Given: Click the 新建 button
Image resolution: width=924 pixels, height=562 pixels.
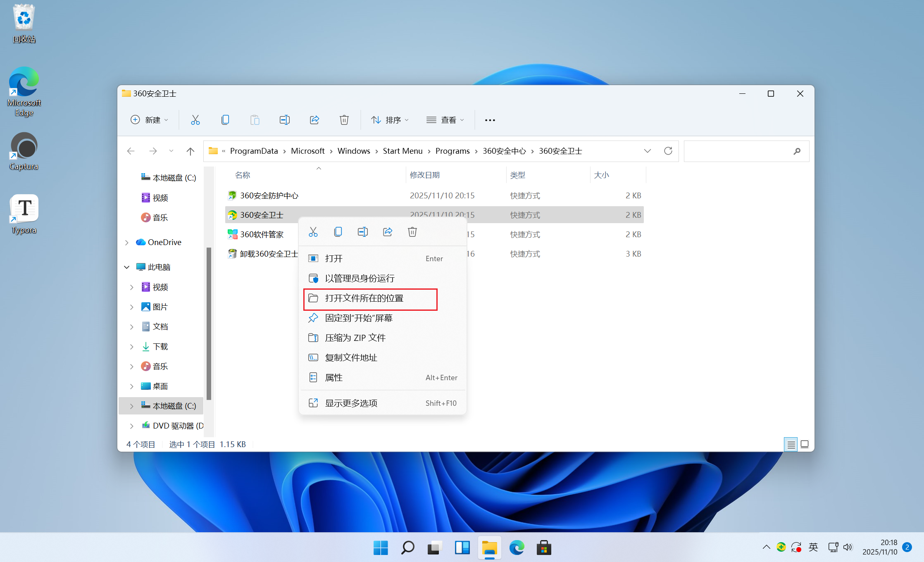Looking at the screenshot, I should [x=149, y=120].
